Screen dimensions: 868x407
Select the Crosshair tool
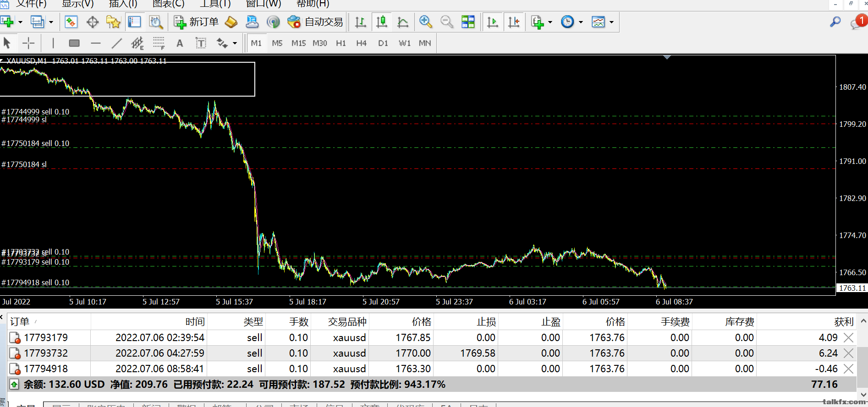click(28, 43)
